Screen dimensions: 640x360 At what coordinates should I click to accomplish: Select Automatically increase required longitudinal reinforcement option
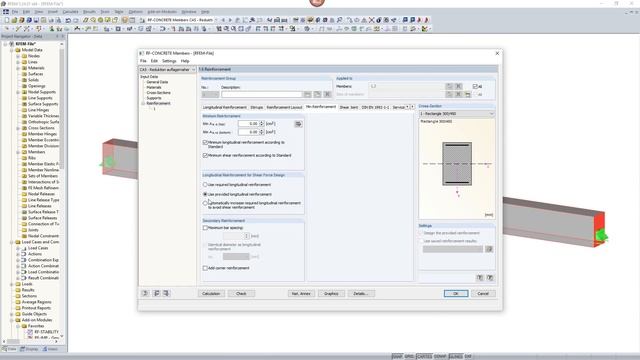(205, 203)
